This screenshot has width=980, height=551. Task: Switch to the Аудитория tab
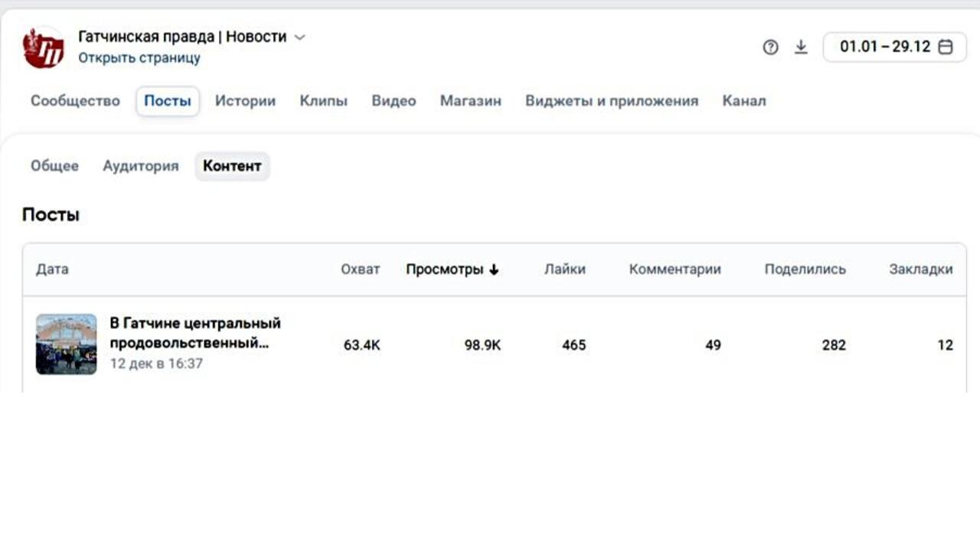(x=141, y=166)
